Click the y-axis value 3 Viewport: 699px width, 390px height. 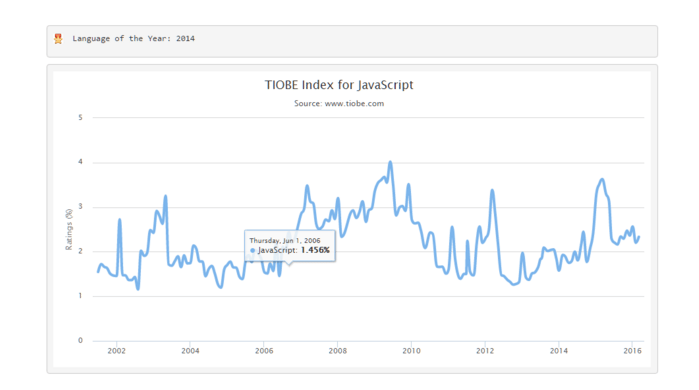tap(80, 207)
